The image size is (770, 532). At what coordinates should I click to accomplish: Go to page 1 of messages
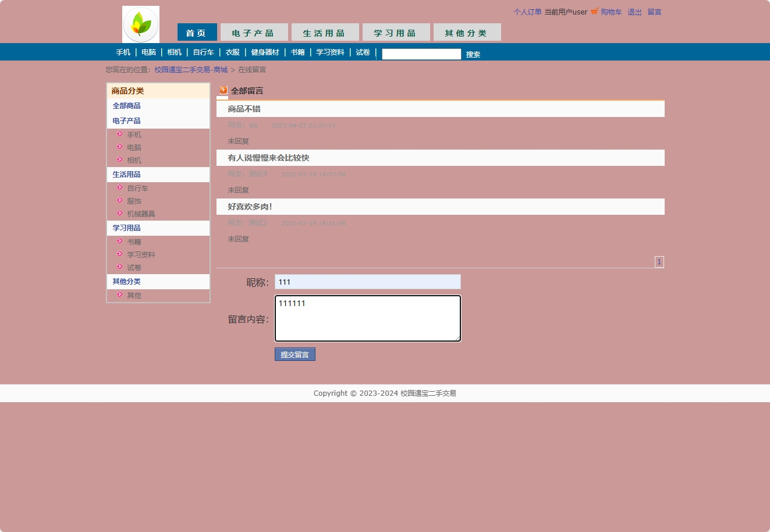(659, 262)
